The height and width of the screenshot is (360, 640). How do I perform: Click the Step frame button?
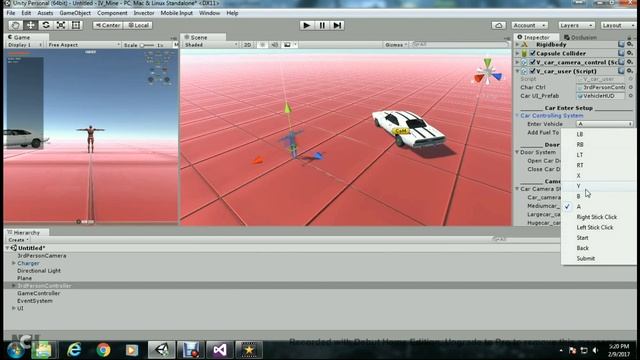coord(337,25)
